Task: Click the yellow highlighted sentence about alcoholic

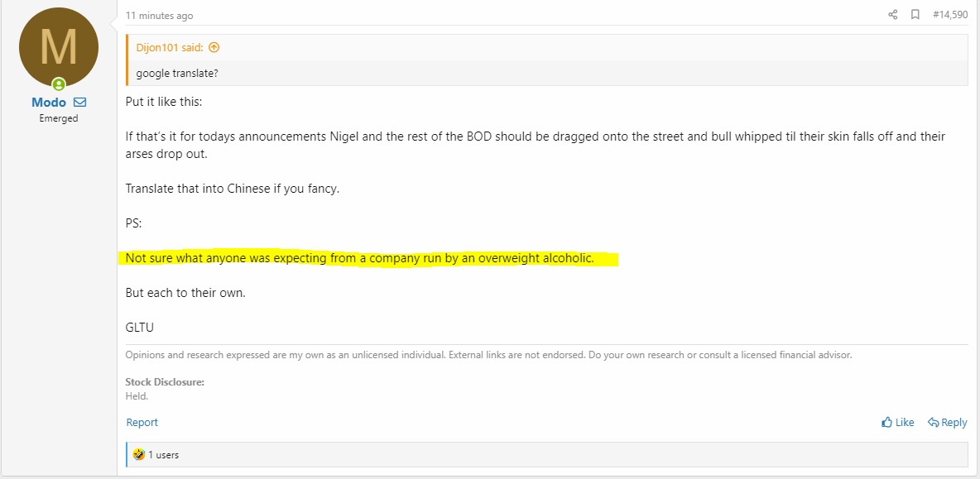Action: pyautogui.click(x=360, y=258)
